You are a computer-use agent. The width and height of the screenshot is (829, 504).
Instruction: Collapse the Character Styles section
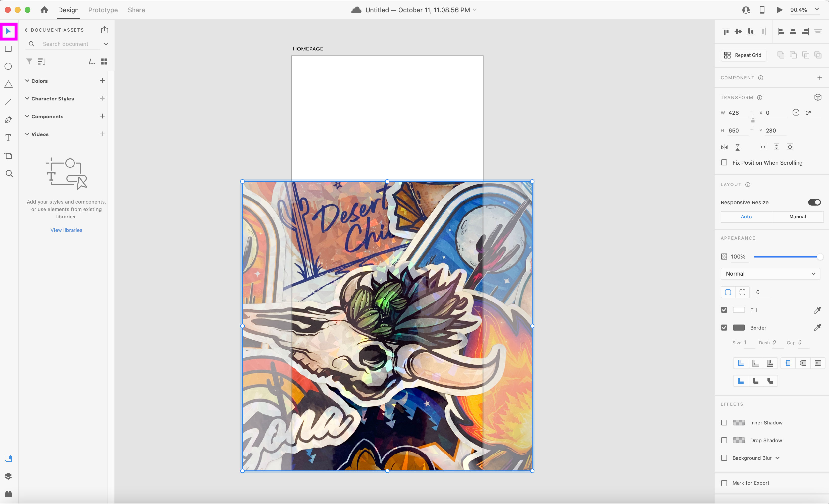[27, 98]
